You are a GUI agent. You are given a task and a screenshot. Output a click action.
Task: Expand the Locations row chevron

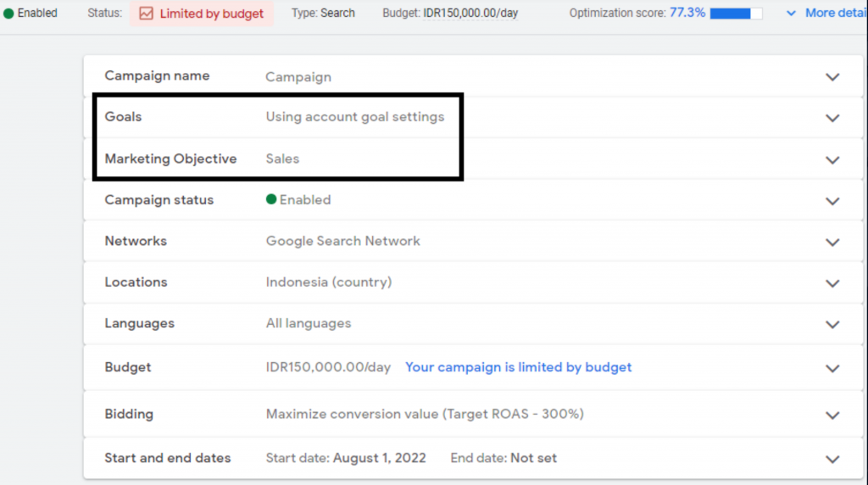(832, 283)
